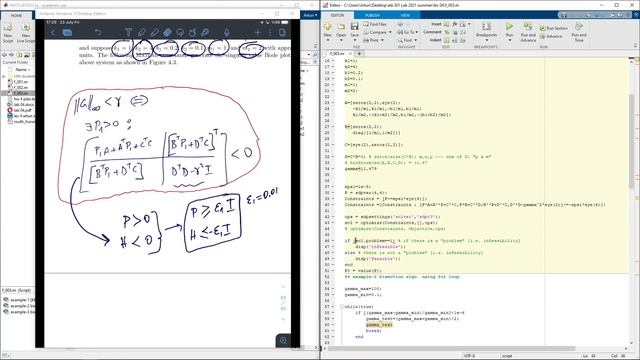Switch to the VIEW ribbon tab
This screenshot has width=640, height=360.
[404, 15]
